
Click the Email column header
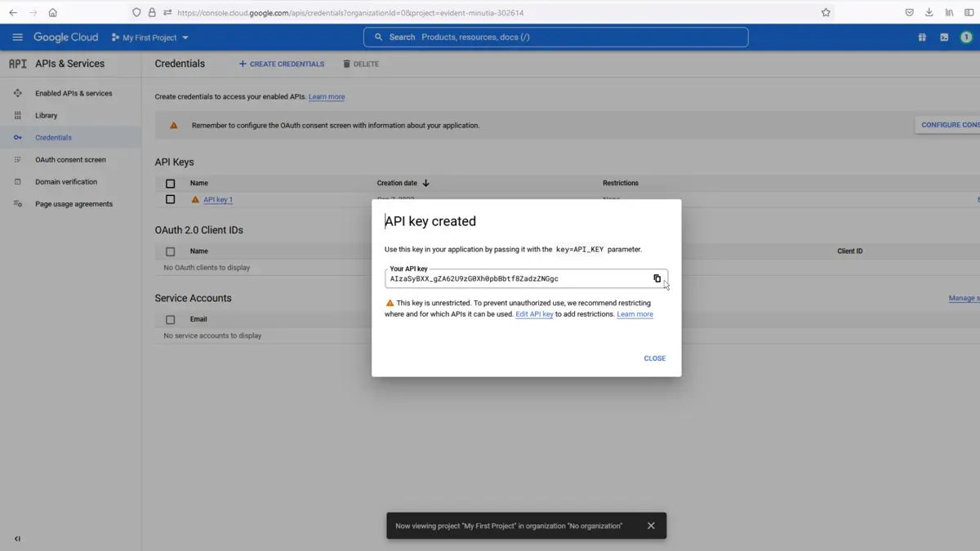[x=198, y=320]
